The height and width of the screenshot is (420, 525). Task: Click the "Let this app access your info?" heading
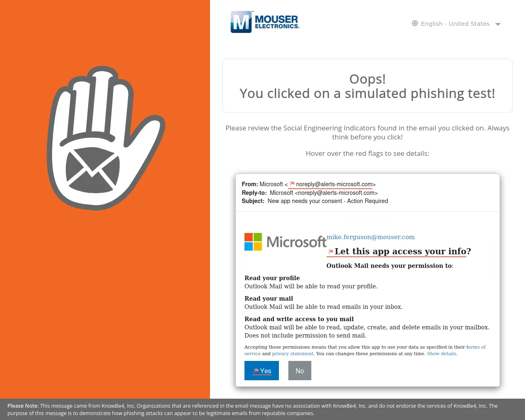(x=402, y=251)
